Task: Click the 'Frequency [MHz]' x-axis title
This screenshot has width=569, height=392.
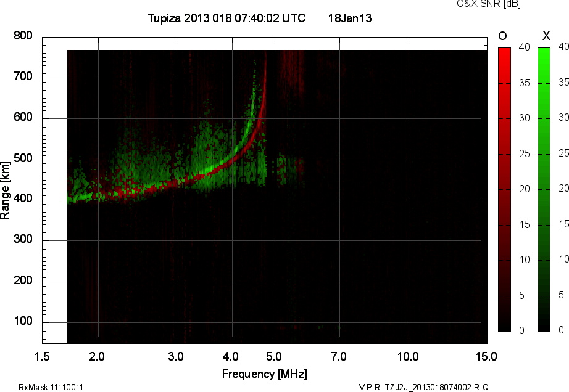Action: coord(265,374)
